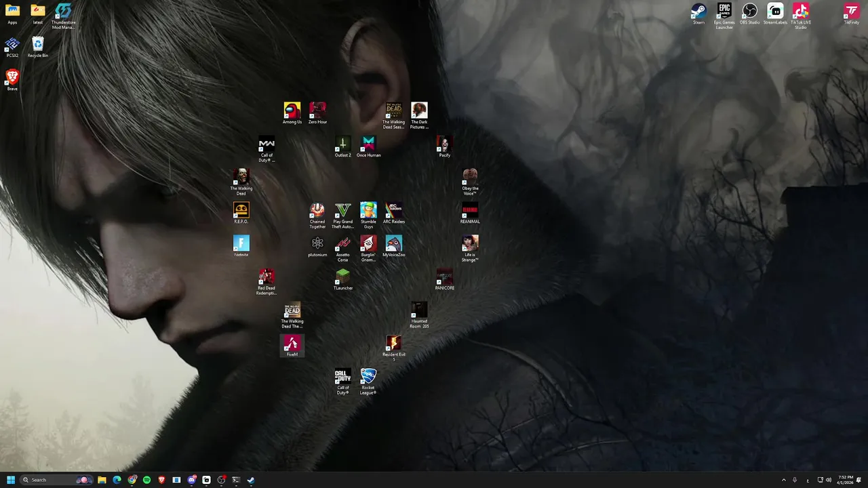Open the Chained Together shortcut
The image size is (868, 488).
tap(317, 216)
